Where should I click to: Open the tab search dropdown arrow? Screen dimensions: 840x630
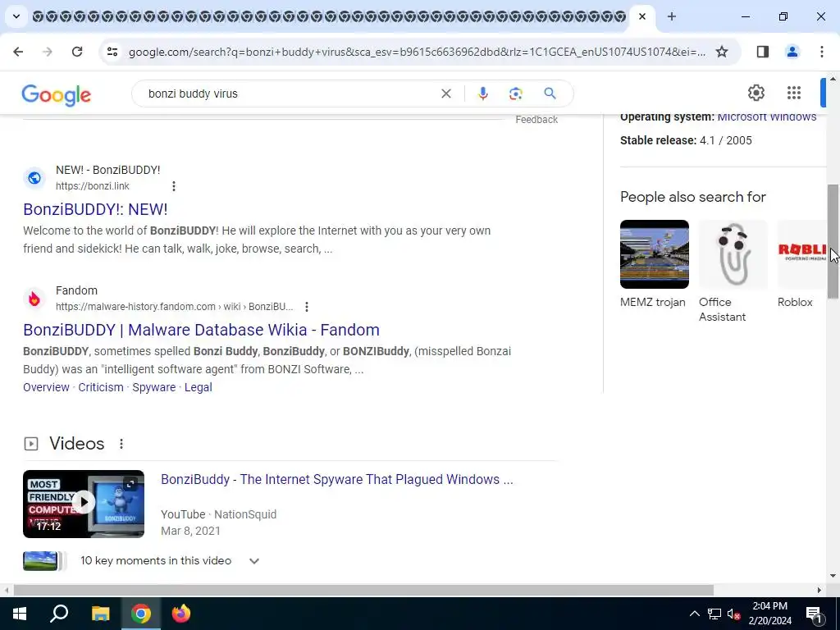coord(16,16)
